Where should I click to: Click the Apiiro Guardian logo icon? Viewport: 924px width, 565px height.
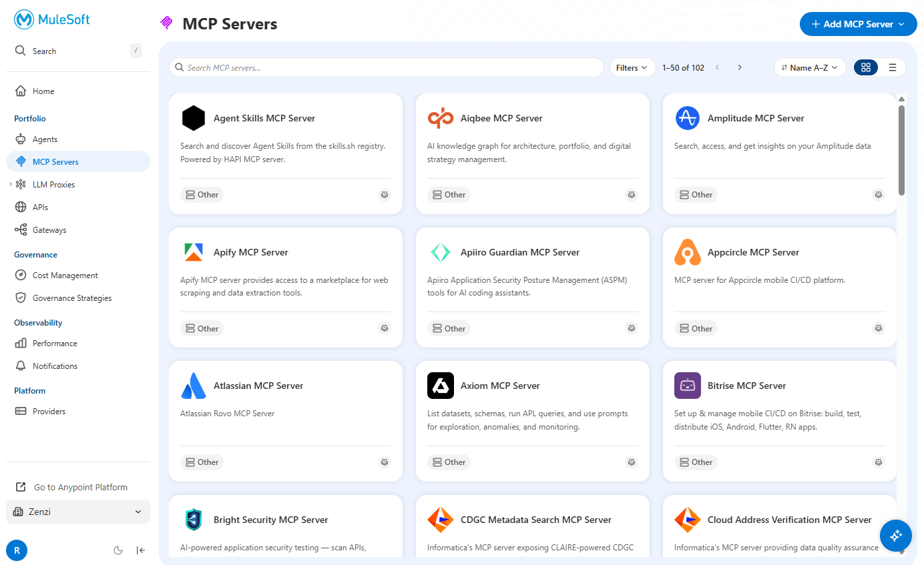coord(440,252)
